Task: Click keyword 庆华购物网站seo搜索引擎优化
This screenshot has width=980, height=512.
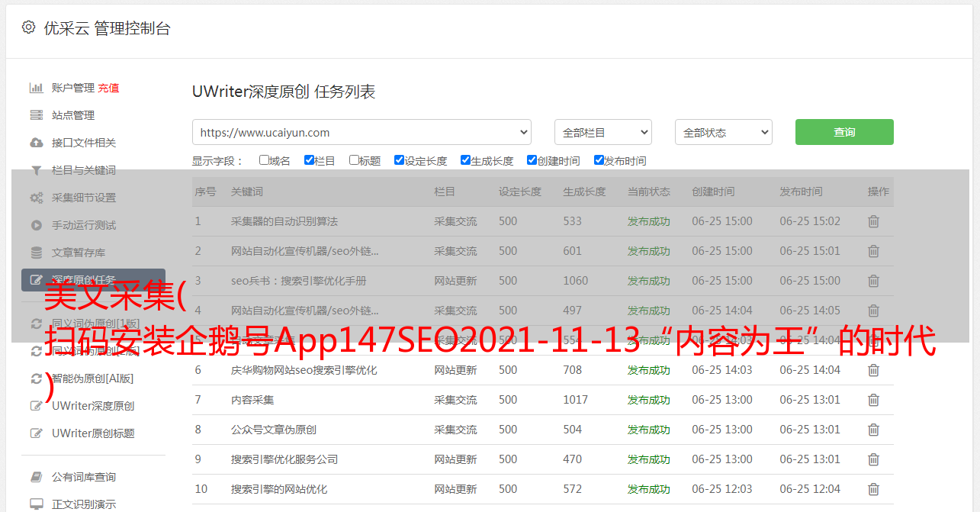Action: pyautogui.click(x=304, y=370)
